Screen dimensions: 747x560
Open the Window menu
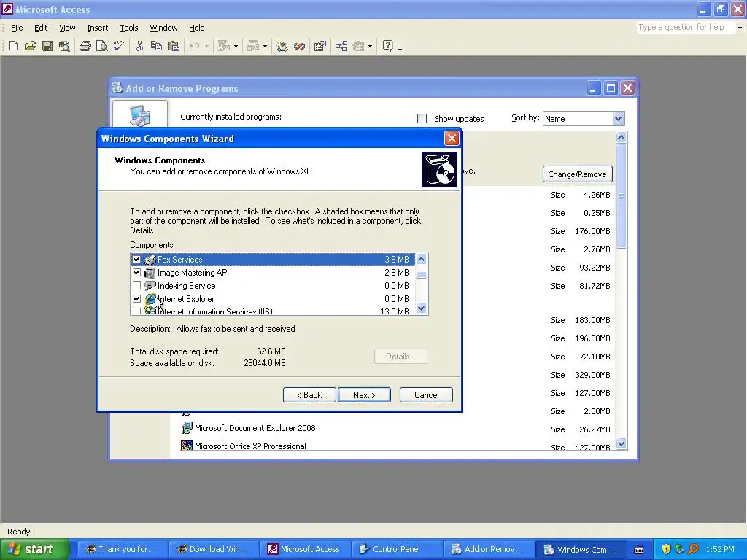coord(163,28)
